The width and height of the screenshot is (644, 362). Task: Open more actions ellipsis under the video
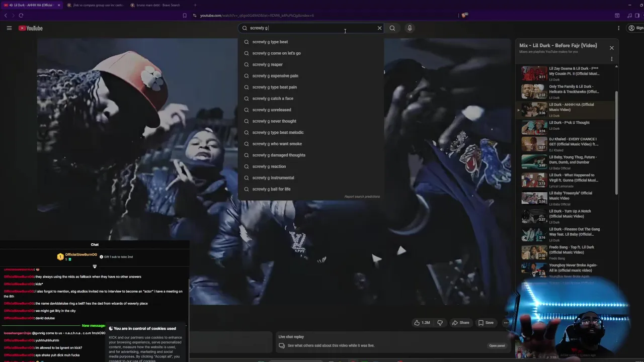click(x=506, y=323)
